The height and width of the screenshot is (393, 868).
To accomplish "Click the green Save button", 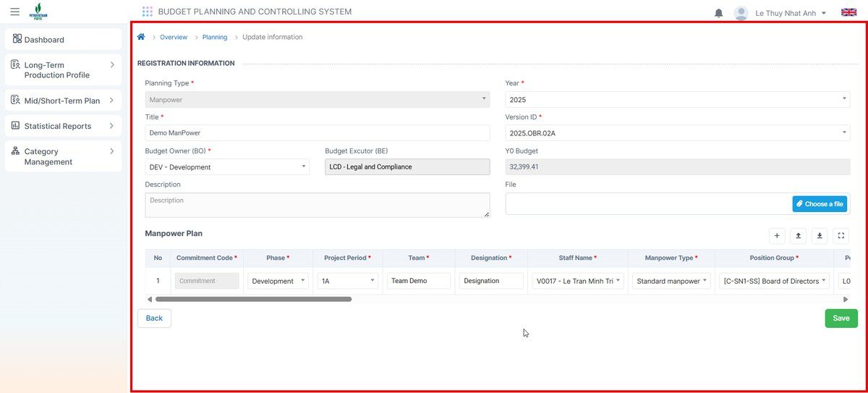I will [841, 318].
